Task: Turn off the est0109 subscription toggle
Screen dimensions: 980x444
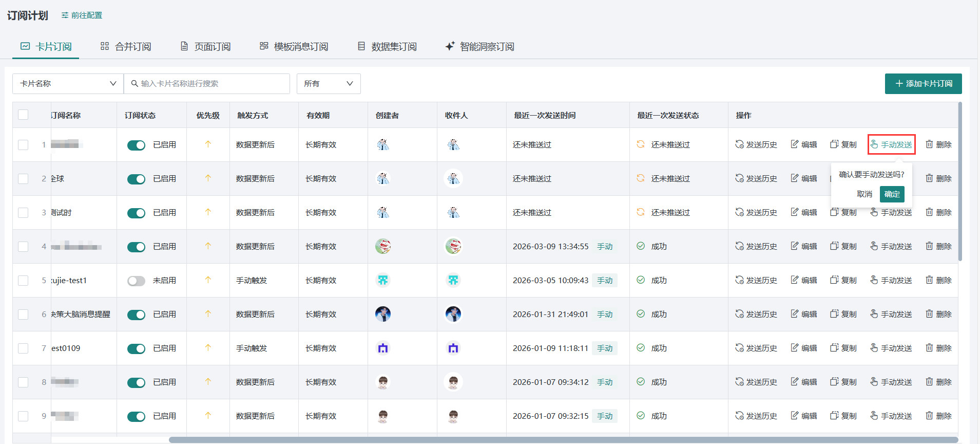Action: [x=137, y=348]
